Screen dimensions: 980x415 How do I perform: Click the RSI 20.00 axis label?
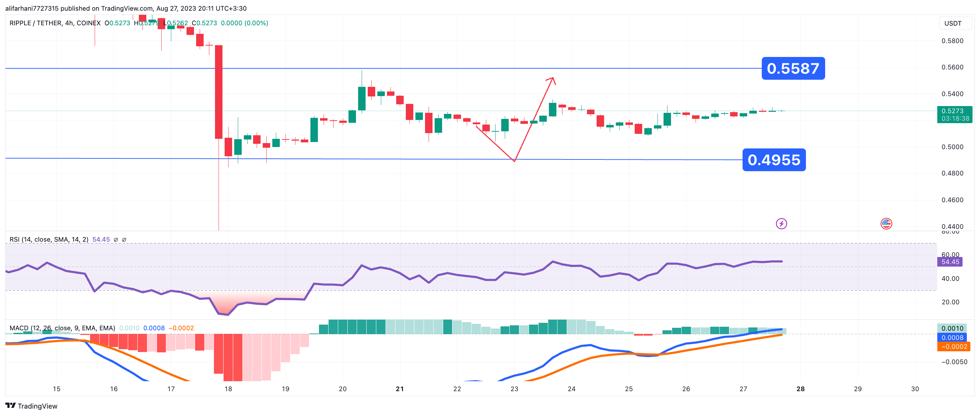[950, 302]
